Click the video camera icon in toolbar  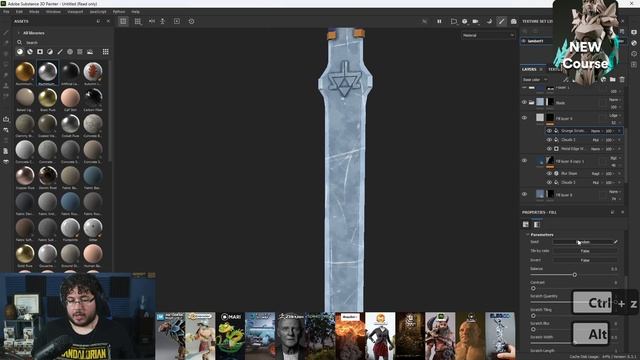[476, 21]
